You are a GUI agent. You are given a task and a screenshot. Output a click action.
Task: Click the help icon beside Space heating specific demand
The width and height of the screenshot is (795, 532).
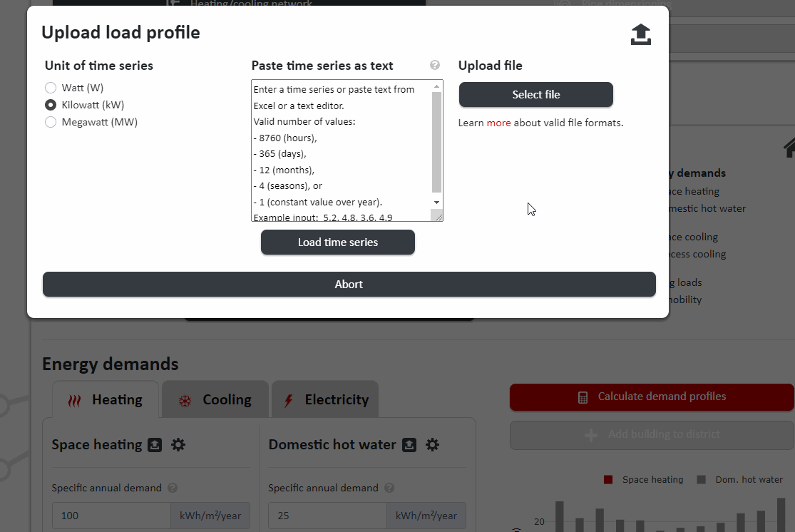point(173,488)
